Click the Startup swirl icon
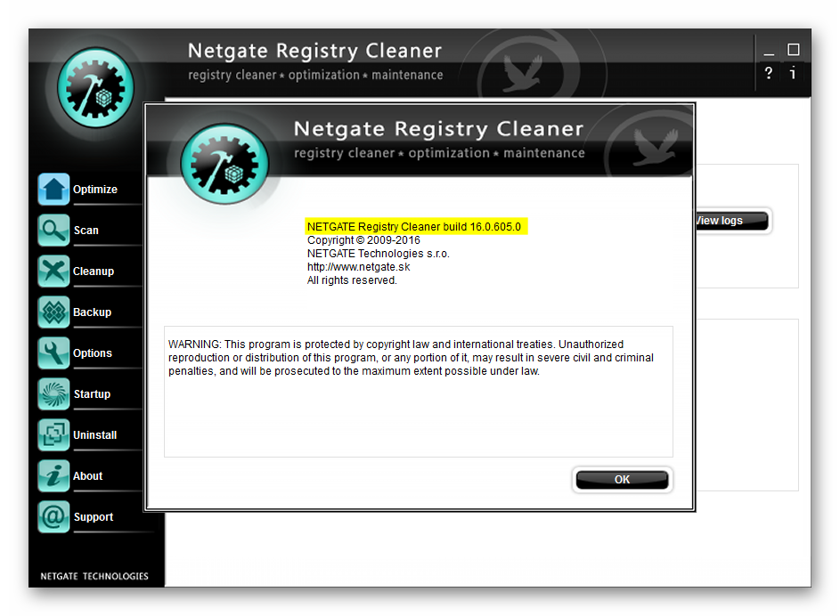Viewport: 840px width, 616px height. coord(53,393)
